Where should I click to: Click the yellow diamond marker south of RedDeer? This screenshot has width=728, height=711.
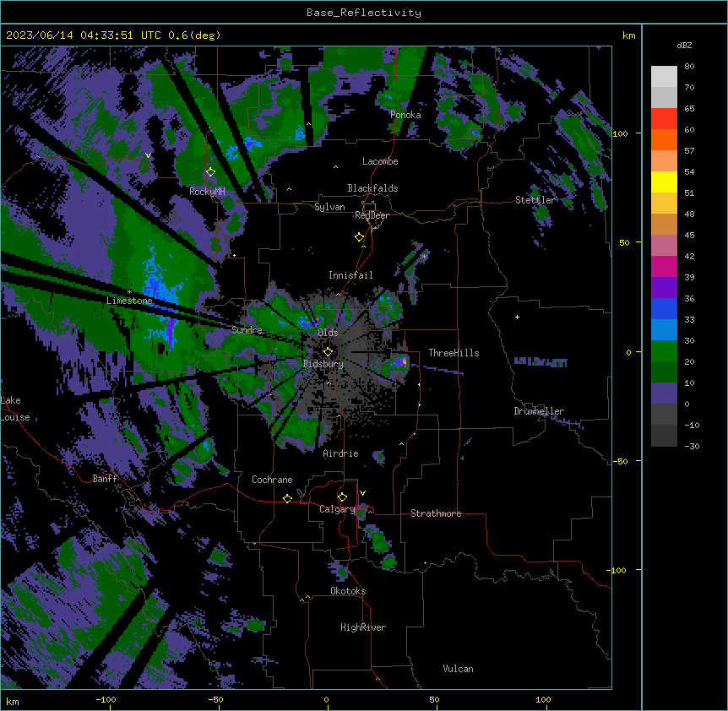click(359, 237)
